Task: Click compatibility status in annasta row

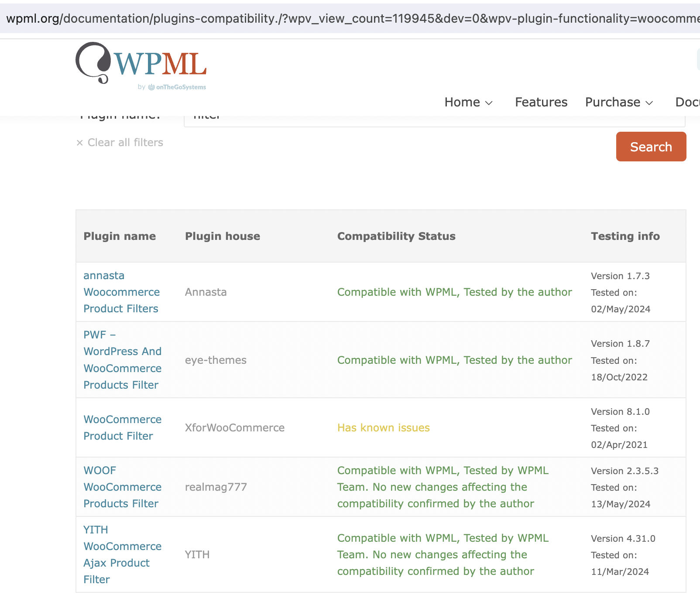Action: [454, 292]
